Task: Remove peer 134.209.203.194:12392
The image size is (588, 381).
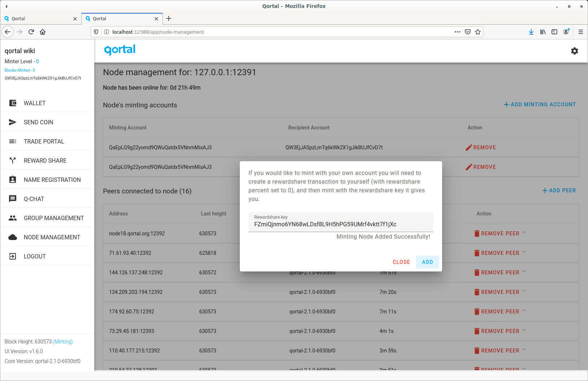Action: (497, 292)
